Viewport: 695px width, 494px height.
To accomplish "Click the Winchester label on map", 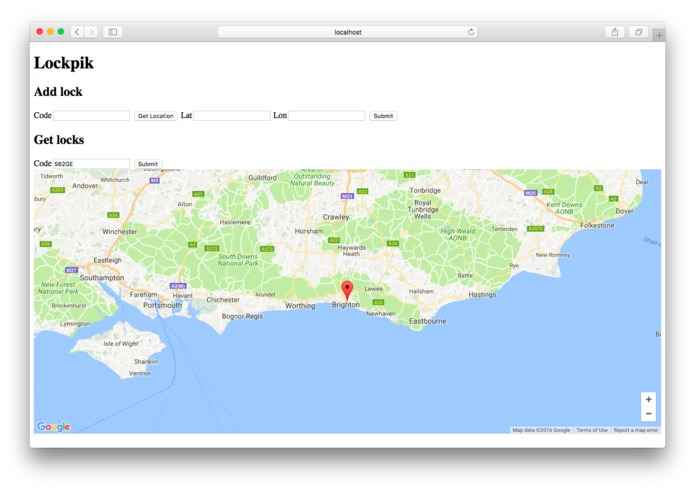I will 120,232.
